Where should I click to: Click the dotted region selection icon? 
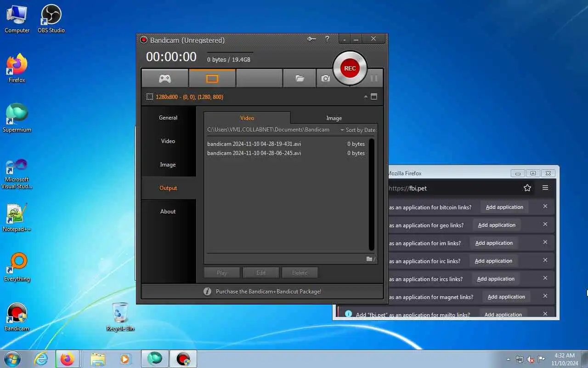[x=149, y=97]
